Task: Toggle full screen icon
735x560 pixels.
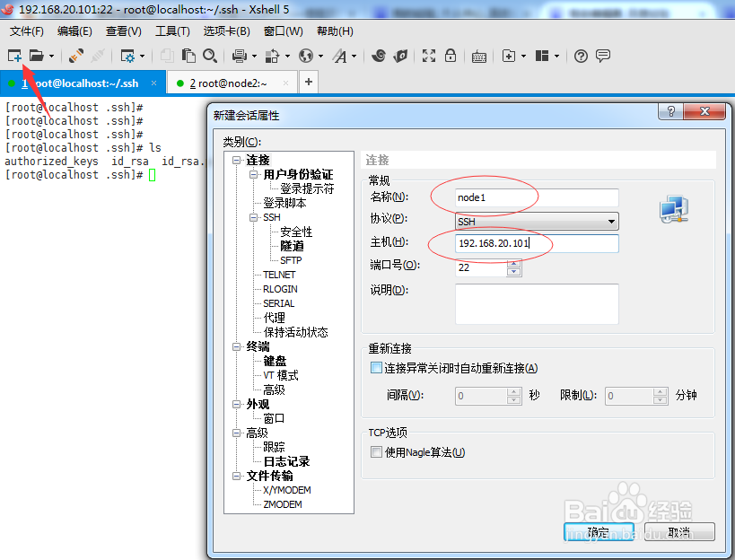Action: tap(428, 56)
